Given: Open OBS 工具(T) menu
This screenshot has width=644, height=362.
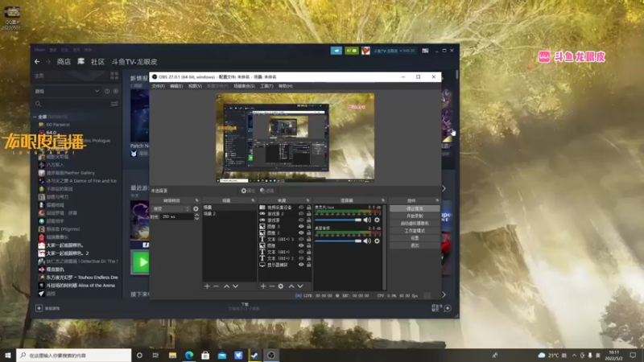Looking at the screenshot, I should coord(266,86).
